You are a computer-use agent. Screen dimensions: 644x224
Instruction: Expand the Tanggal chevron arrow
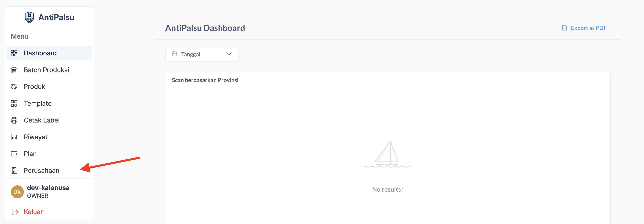click(x=228, y=54)
